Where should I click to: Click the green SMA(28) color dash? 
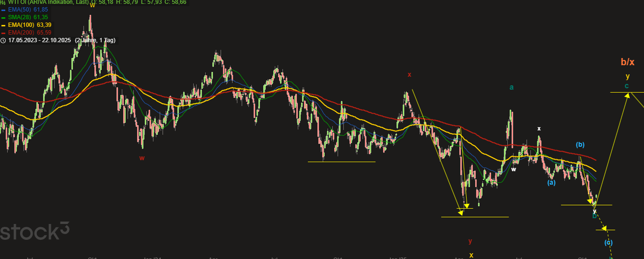coord(4,17)
